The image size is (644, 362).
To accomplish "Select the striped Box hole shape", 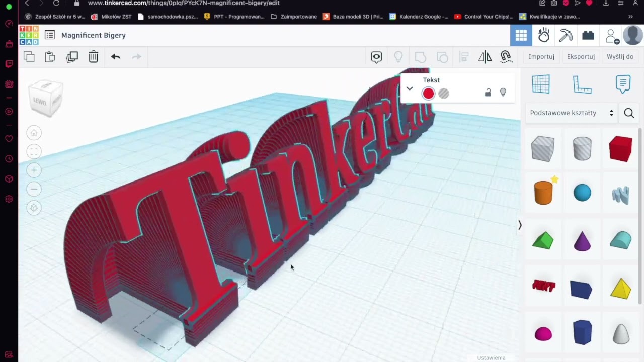I will (543, 149).
